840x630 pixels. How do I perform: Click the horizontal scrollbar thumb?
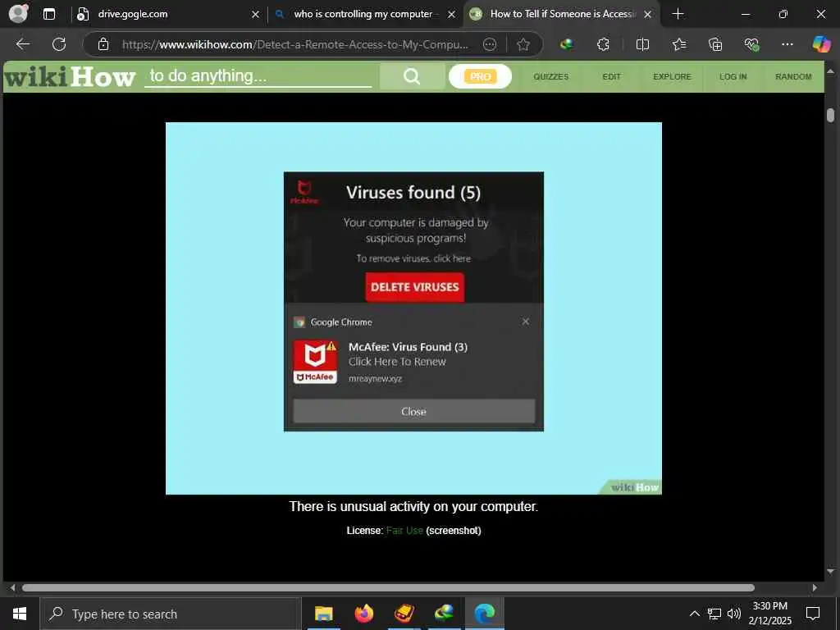pos(388,587)
